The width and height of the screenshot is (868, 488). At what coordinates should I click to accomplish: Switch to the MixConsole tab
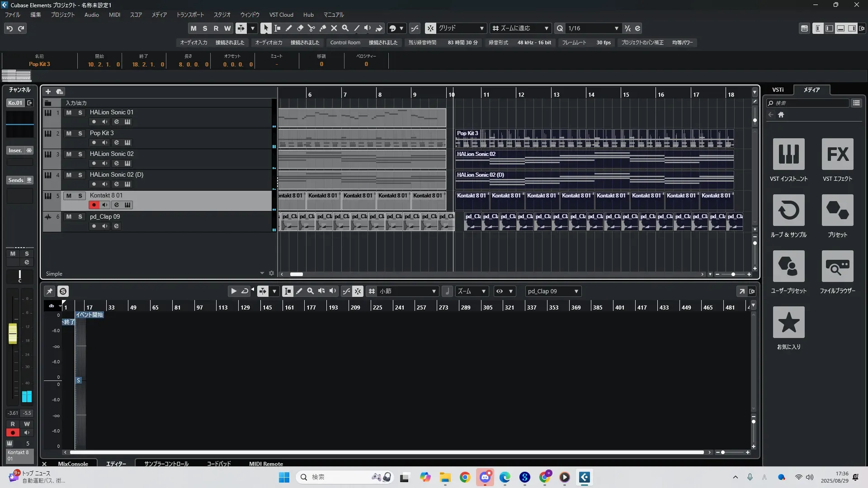73,464
